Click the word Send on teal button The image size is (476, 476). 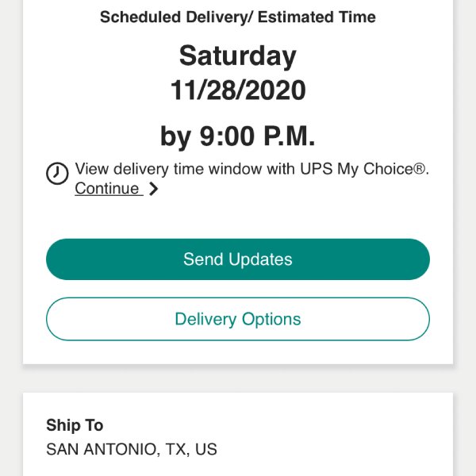[x=203, y=259]
